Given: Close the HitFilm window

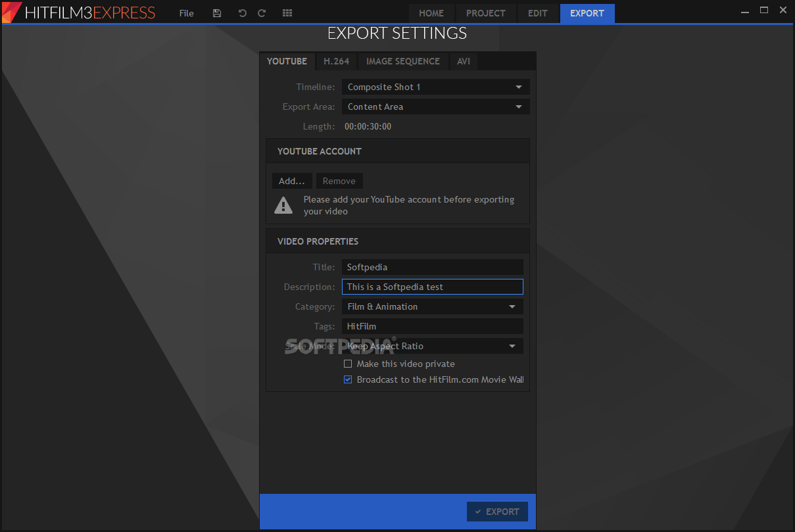Looking at the screenshot, I should click(x=783, y=10).
